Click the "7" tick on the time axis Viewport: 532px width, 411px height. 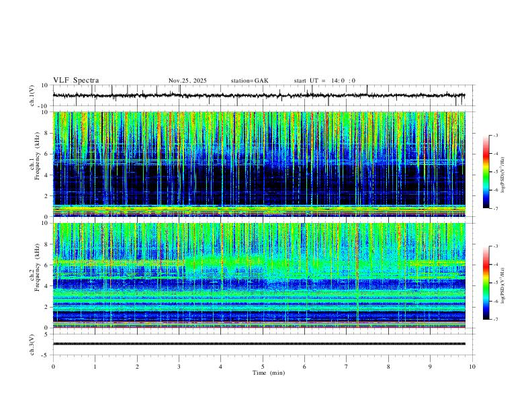[347, 367]
